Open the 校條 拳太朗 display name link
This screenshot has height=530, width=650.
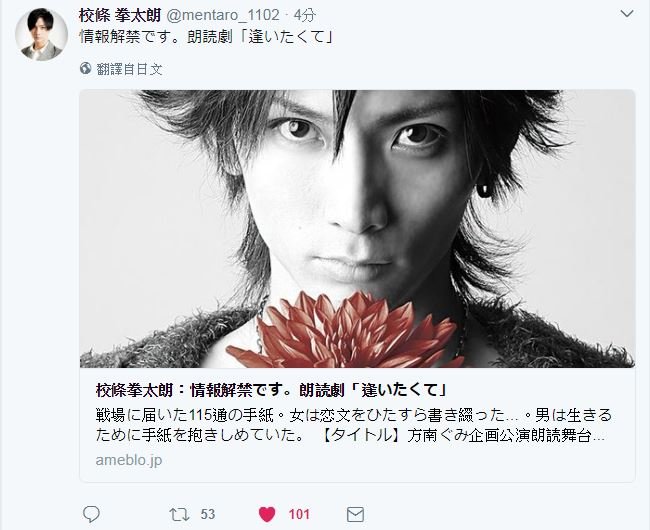click(119, 15)
